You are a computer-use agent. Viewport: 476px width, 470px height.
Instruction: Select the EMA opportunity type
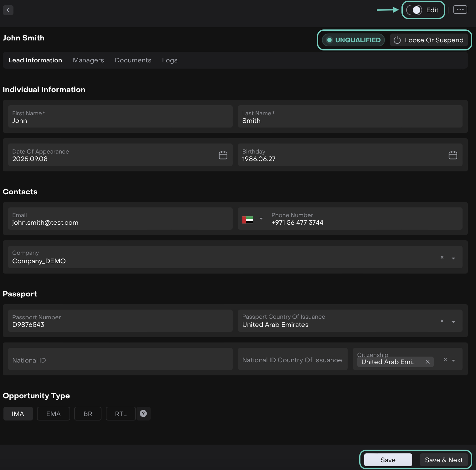(53, 414)
